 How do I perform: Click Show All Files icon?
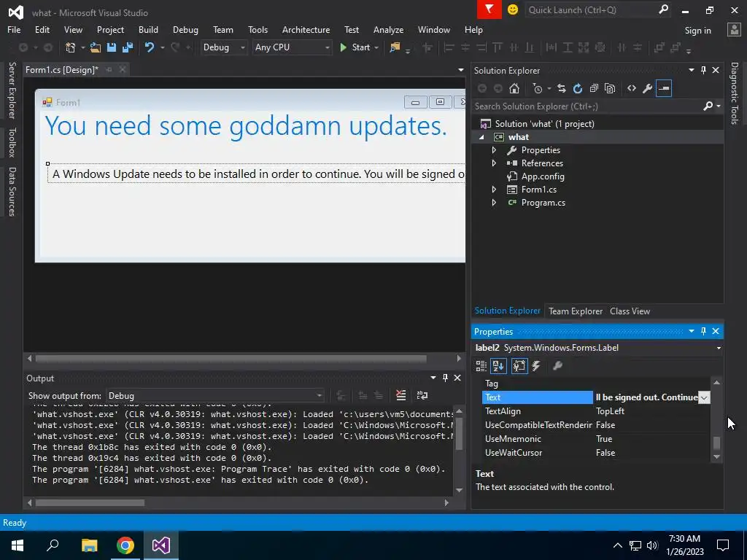point(610,88)
